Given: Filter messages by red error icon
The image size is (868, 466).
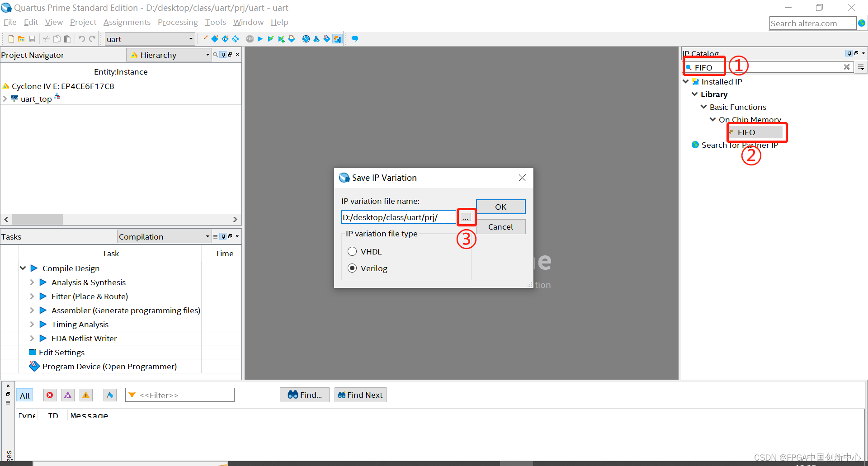Looking at the screenshot, I should click(50, 395).
